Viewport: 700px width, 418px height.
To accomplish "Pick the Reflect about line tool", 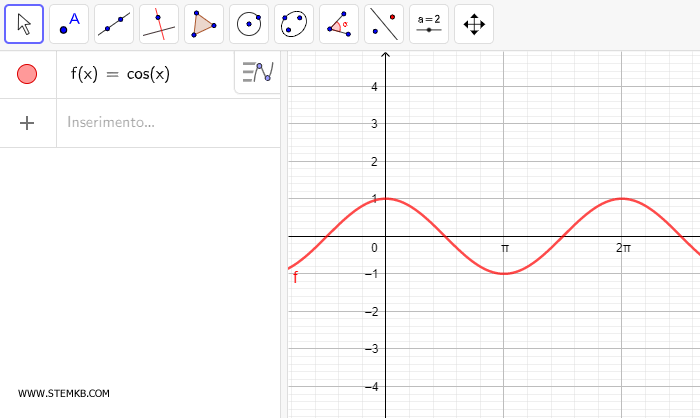I will (x=384, y=23).
